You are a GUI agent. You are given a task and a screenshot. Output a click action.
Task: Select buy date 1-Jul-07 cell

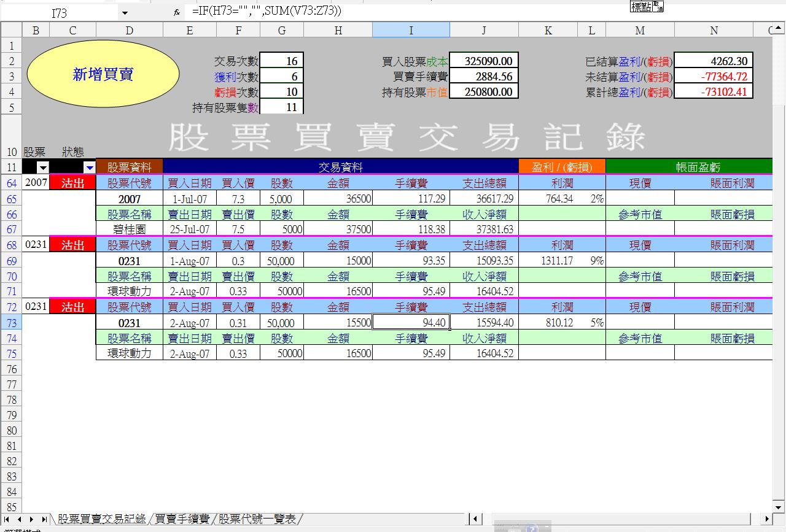tap(189, 199)
